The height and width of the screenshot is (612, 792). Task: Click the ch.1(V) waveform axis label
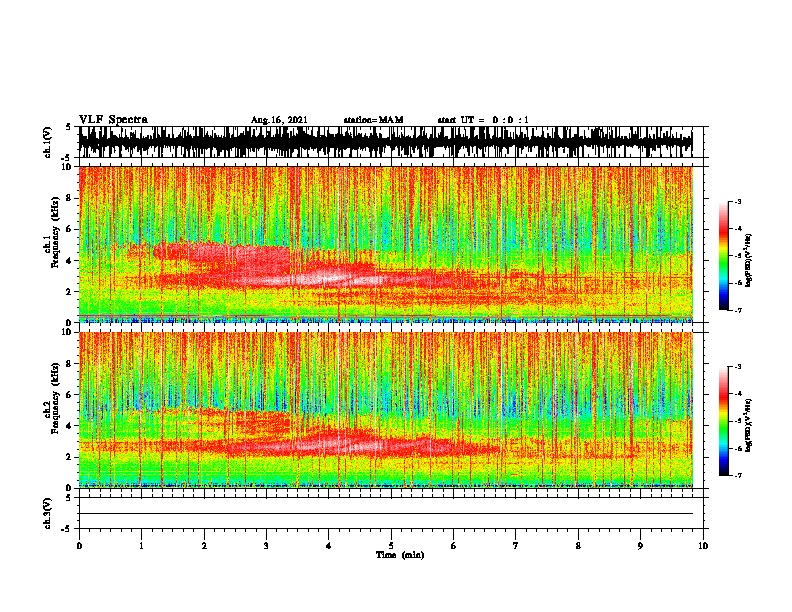(x=47, y=142)
